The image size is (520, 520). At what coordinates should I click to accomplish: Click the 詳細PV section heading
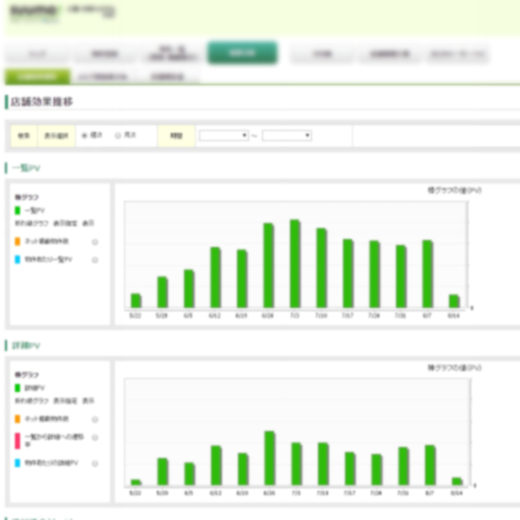(x=26, y=345)
